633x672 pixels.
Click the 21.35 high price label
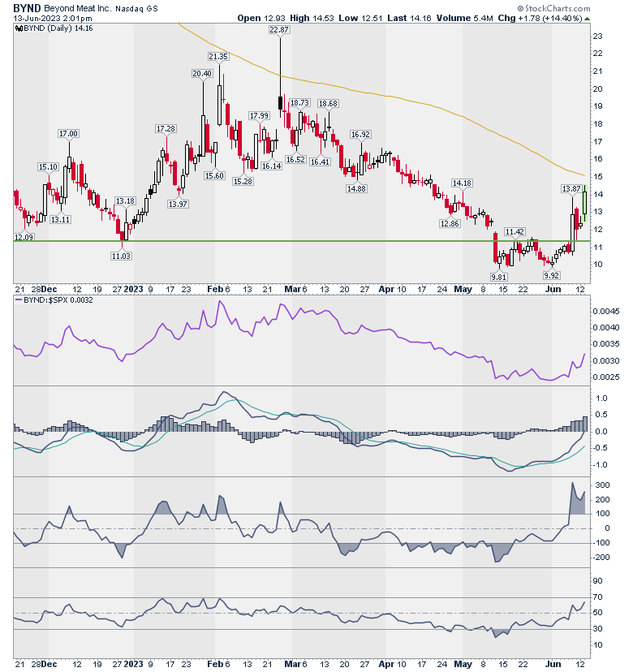(218, 56)
